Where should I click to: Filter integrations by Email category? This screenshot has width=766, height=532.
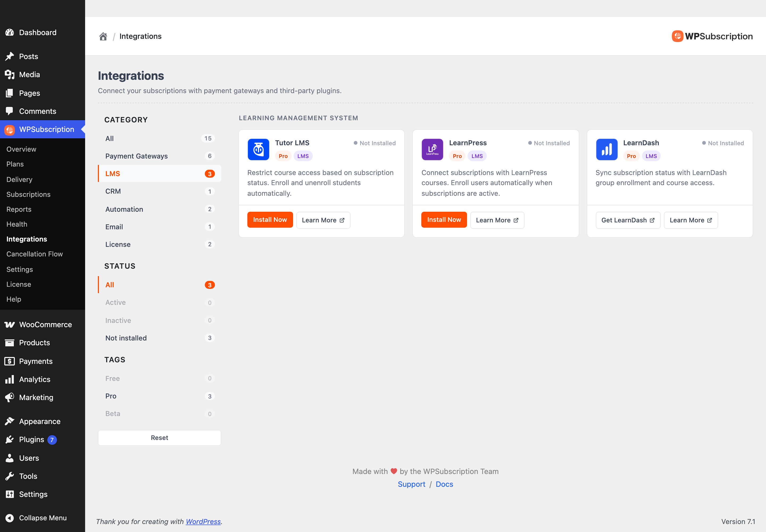[x=159, y=227]
